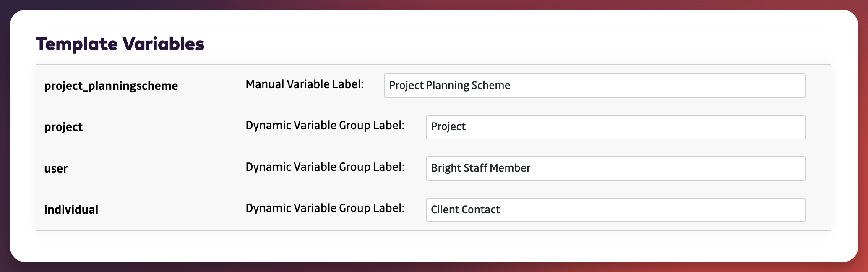Click the individual variable name

(x=71, y=209)
